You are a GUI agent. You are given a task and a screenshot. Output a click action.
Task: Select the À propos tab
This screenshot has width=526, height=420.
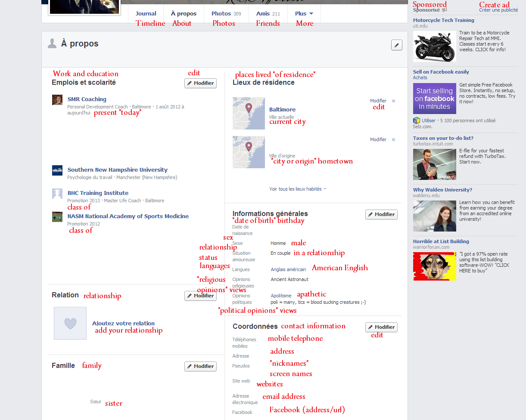pyautogui.click(x=184, y=14)
